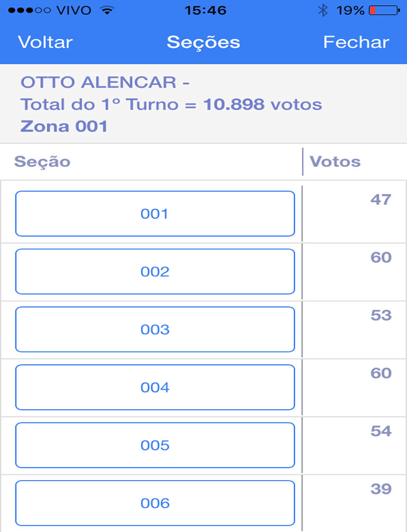Viewport: 407px width, 532px height.
Task: Tap the clock showing 15:46
Action: 206,10
